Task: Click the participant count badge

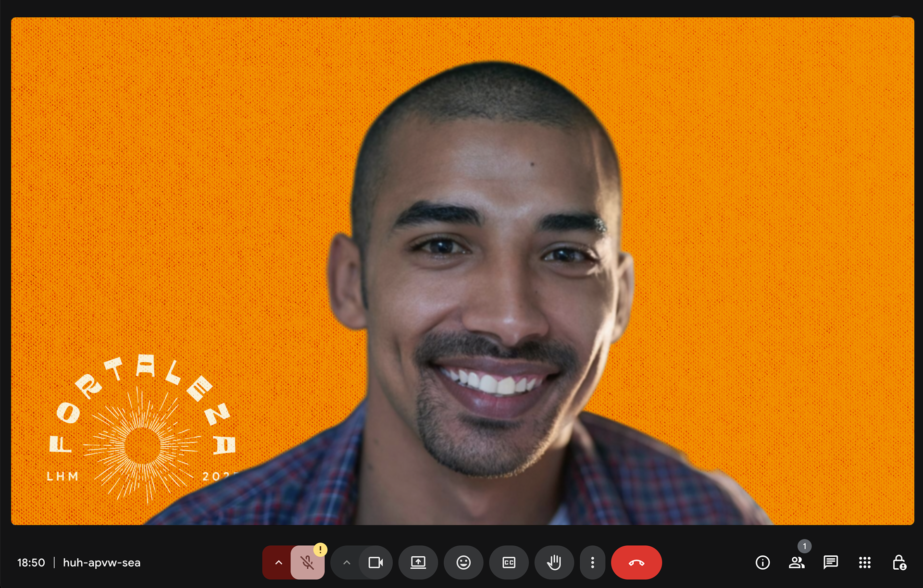Action: point(804,546)
